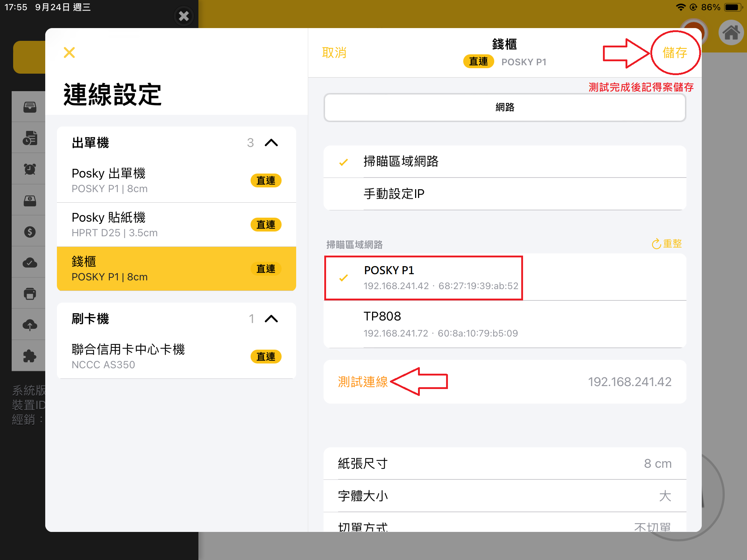
Task: Click the puzzle piece plugin icon
Action: pos(30,356)
